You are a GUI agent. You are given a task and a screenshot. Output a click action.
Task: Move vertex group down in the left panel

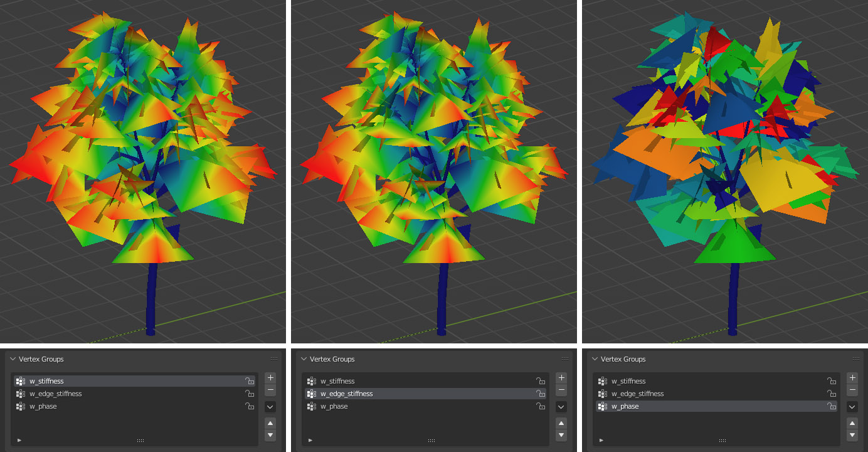point(270,435)
